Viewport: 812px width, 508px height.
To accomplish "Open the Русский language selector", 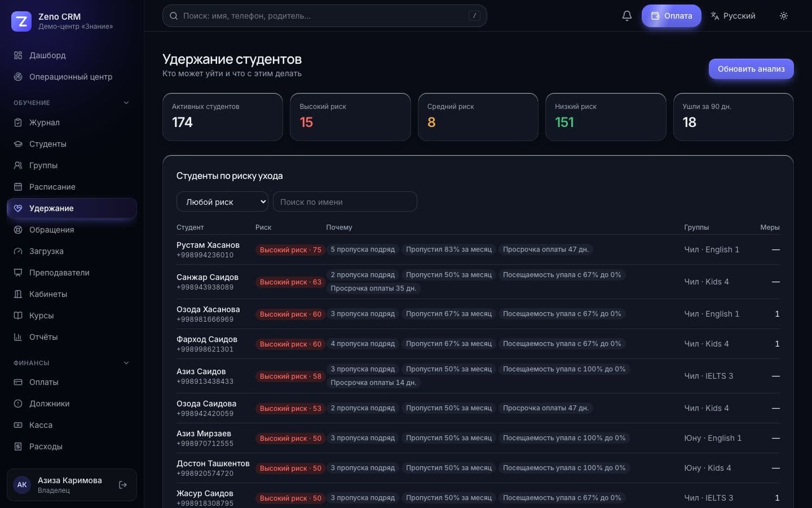I will pyautogui.click(x=733, y=16).
